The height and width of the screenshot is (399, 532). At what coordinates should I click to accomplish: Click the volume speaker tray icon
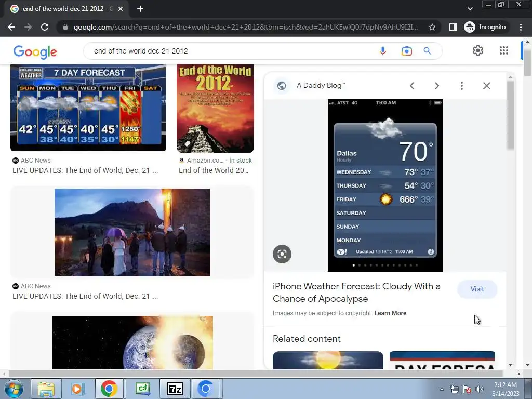(x=480, y=389)
